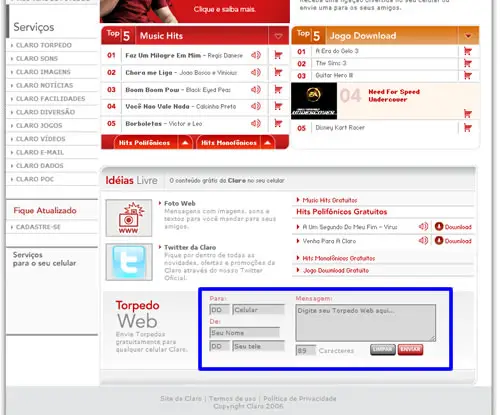Open Claro Vídeos service
500x415 pixels.
pyautogui.click(x=40, y=139)
